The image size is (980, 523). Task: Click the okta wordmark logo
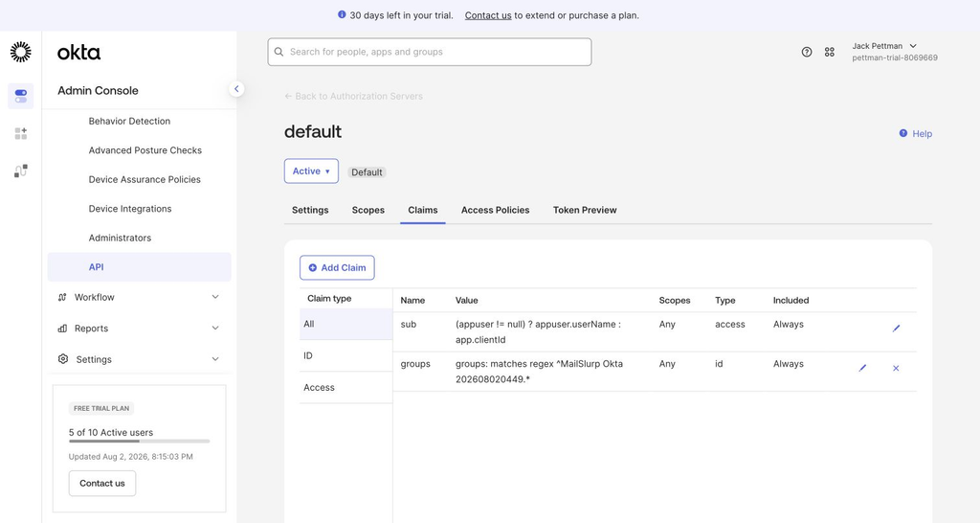click(x=78, y=53)
